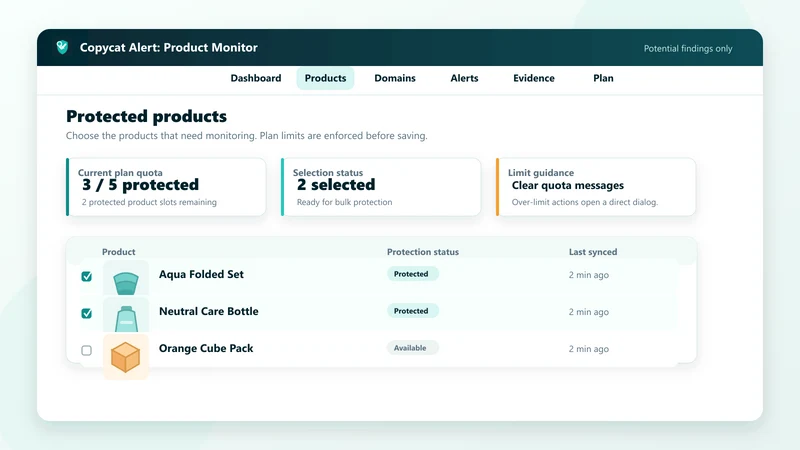Click the Copycat Alert: Product Monitor title

pyautogui.click(x=168, y=47)
